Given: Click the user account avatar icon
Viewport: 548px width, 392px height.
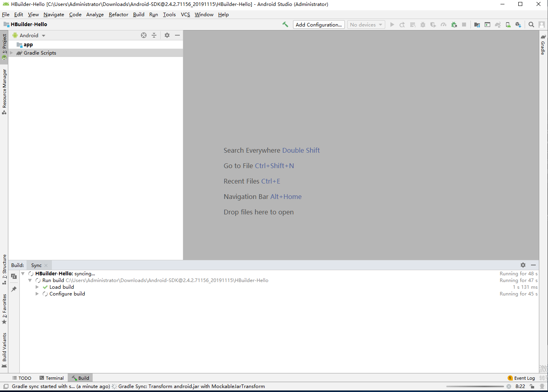Looking at the screenshot, I should pos(542,25).
